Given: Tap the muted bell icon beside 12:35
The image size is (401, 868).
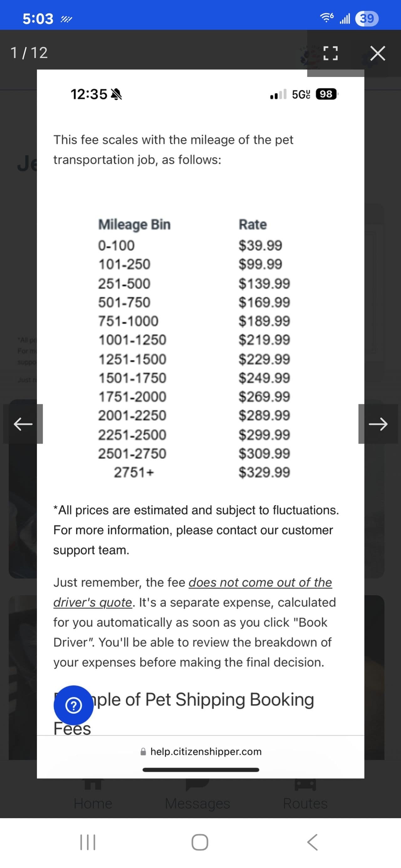Looking at the screenshot, I should pos(116,94).
